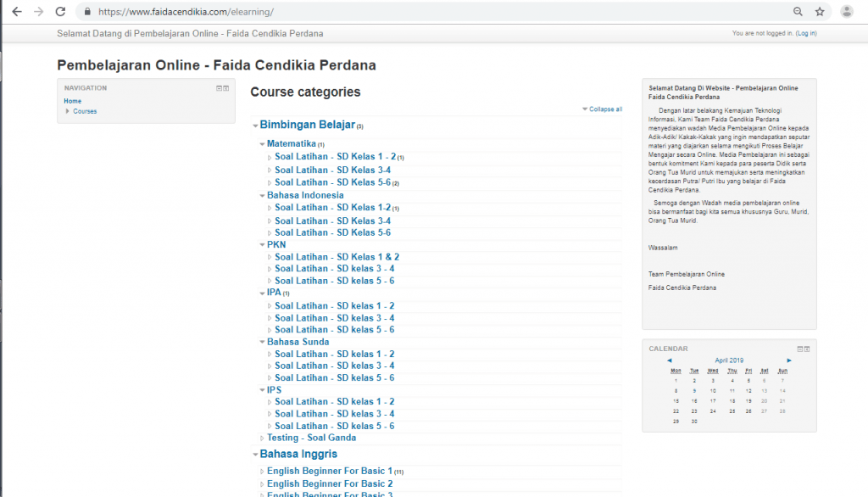Hide the Calendar block
868x497 pixels.
[799, 349]
